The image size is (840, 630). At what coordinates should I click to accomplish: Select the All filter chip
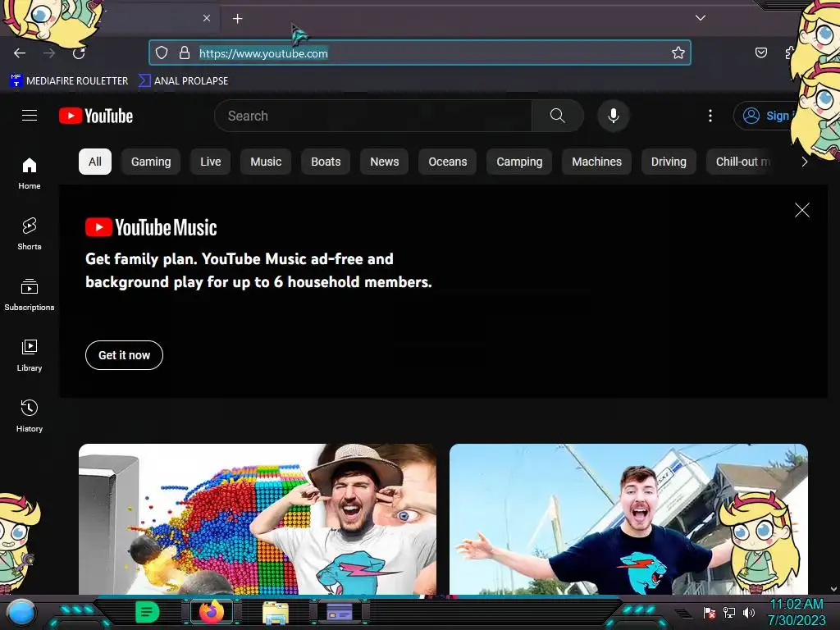point(95,162)
